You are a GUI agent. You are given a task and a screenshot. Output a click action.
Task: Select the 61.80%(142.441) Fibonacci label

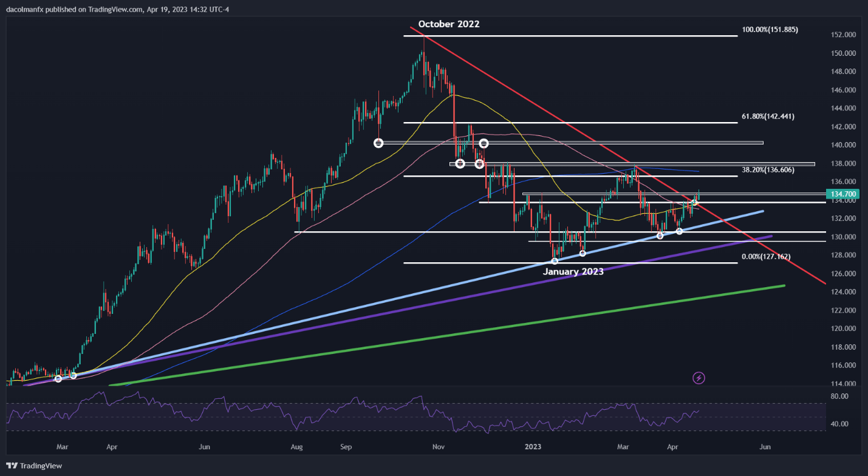[768, 116]
